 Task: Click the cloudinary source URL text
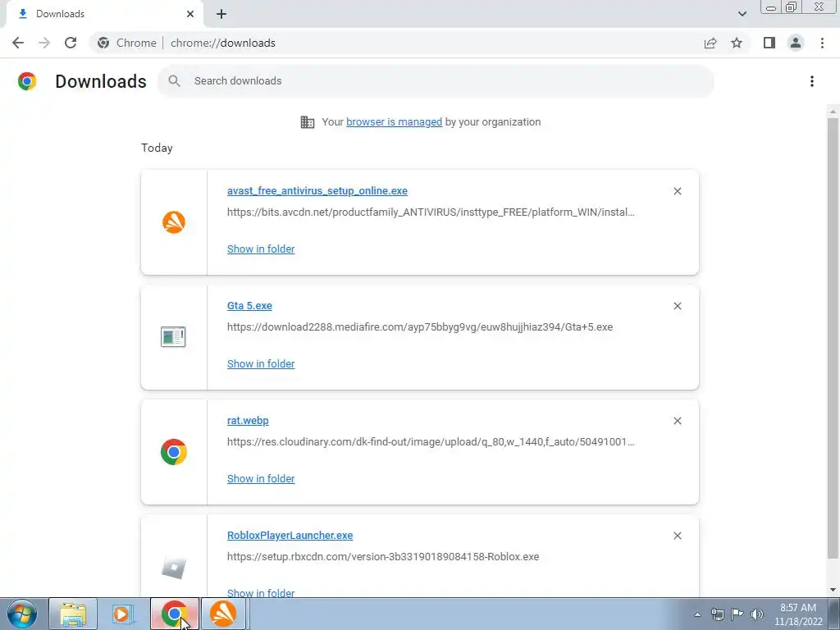pos(431,442)
